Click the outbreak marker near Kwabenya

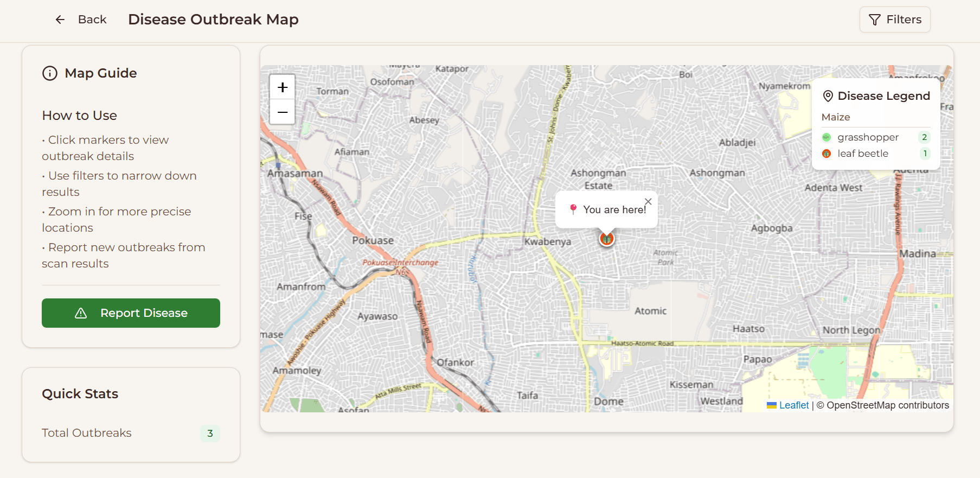click(606, 238)
